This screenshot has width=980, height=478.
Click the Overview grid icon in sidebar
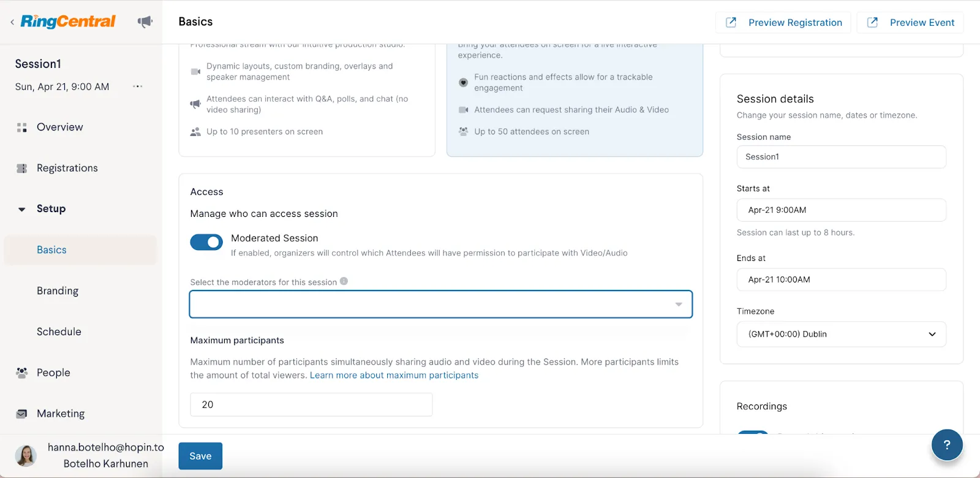(22, 127)
